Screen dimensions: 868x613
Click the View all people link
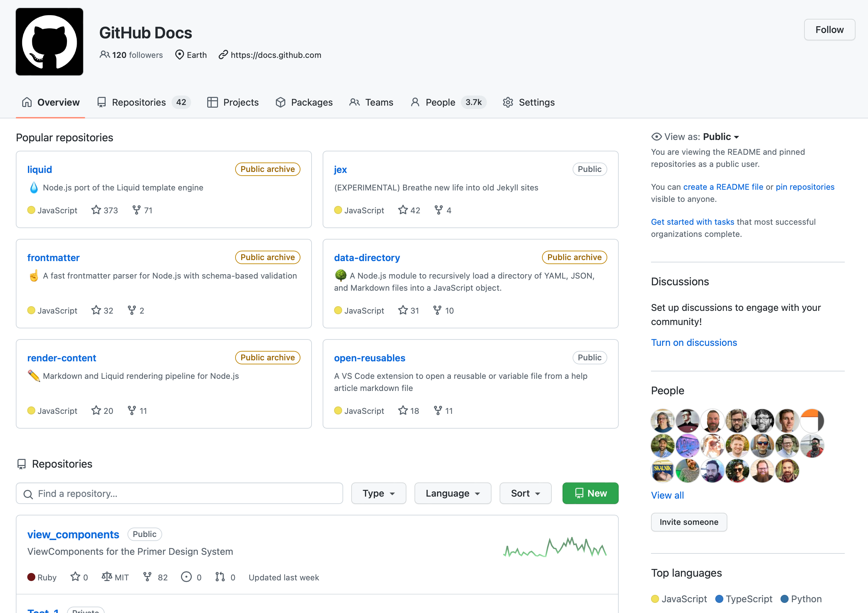pos(668,494)
